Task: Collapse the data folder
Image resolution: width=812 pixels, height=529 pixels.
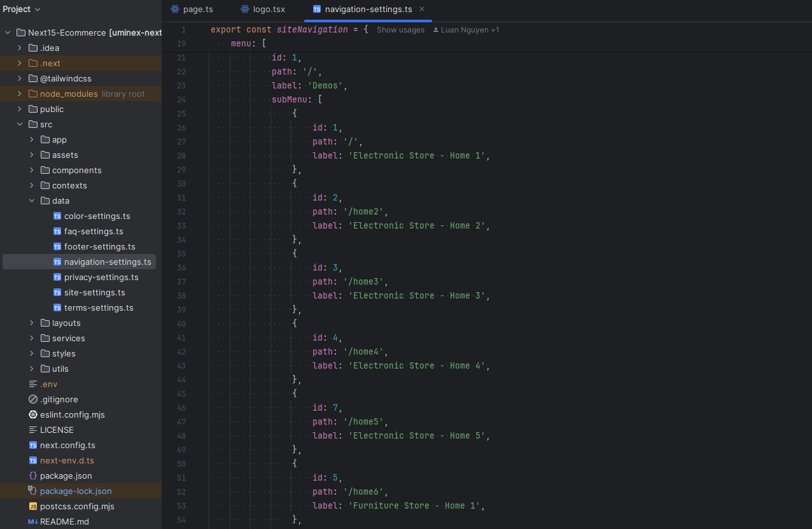Action: click(x=32, y=201)
